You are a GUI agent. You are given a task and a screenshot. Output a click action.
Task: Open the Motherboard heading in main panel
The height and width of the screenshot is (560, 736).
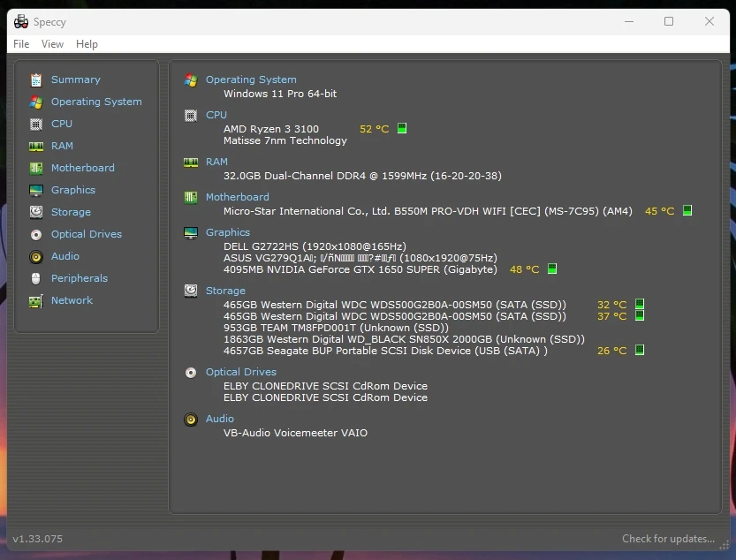pos(237,197)
